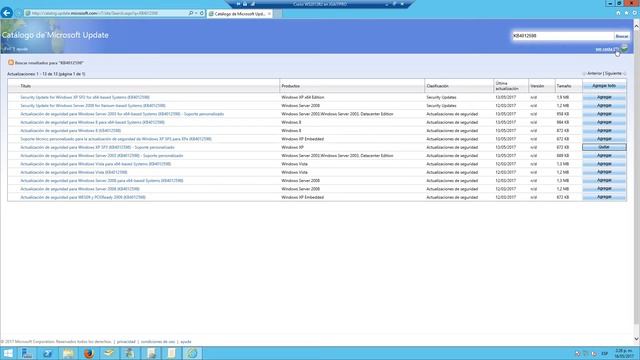Open the condiciones de uso footer link

coord(158,342)
